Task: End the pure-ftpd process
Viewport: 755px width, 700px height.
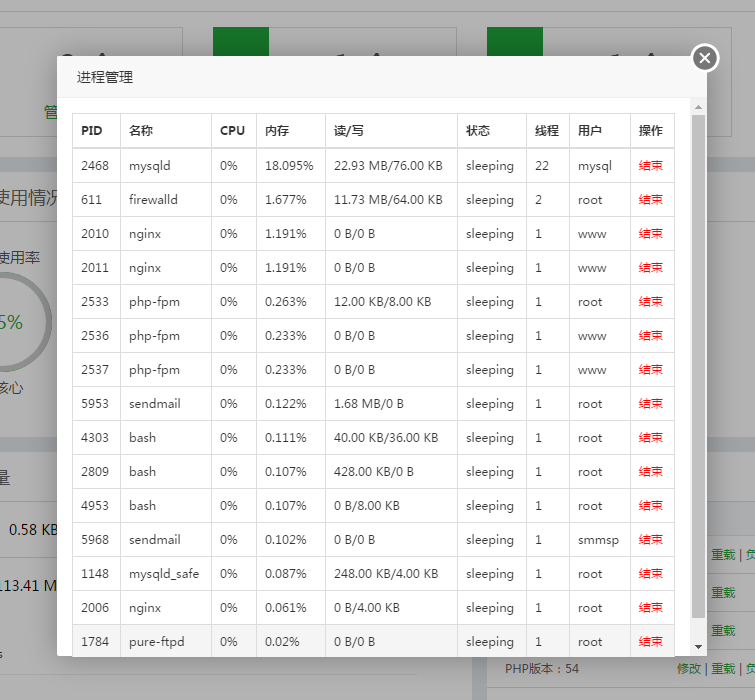Action: [x=650, y=642]
